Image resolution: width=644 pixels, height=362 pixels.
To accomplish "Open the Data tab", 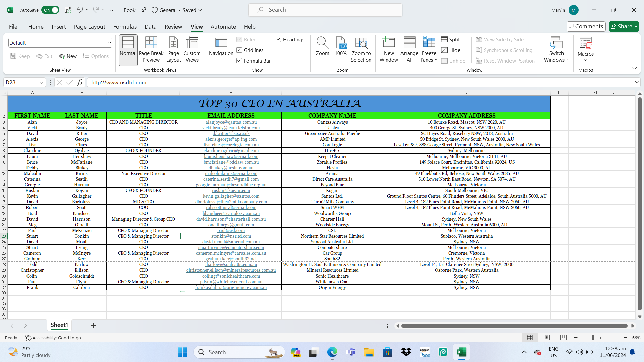I will [x=150, y=27].
